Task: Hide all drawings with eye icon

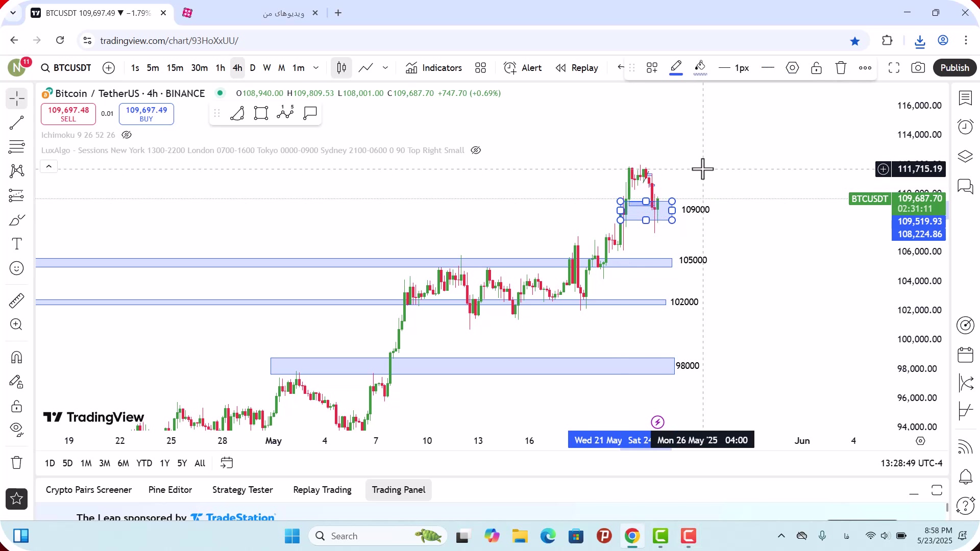Action: tap(16, 430)
